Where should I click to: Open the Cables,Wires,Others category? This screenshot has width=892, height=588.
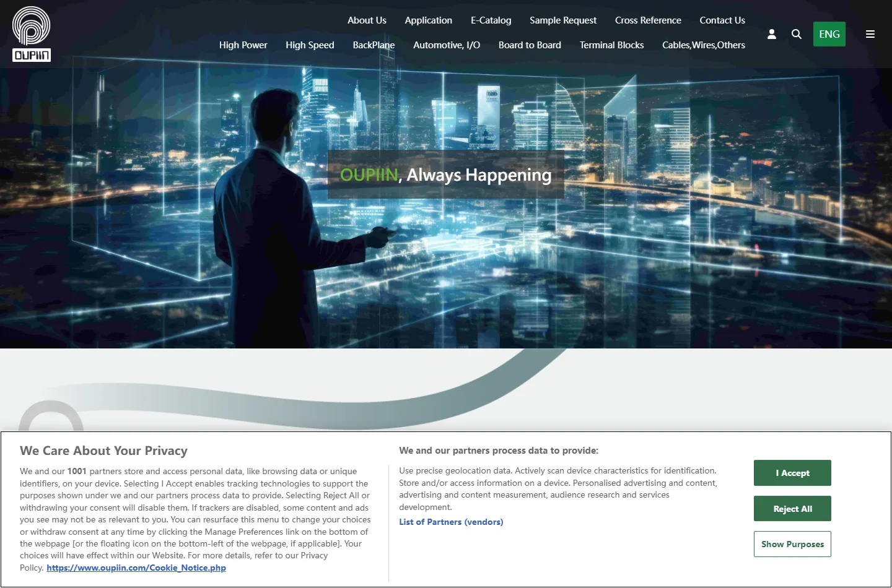[704, 45]
